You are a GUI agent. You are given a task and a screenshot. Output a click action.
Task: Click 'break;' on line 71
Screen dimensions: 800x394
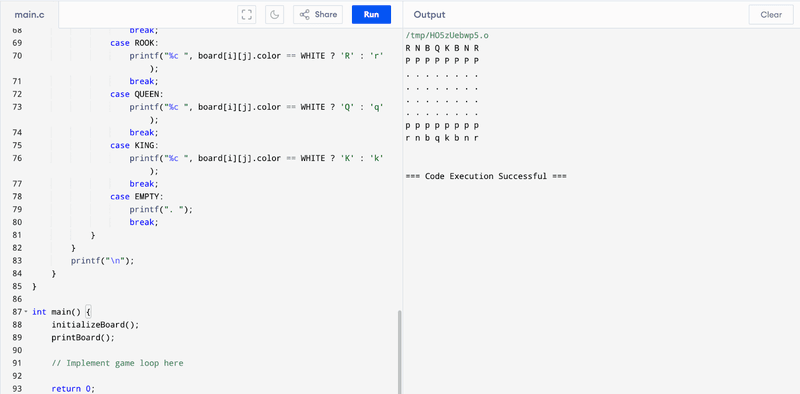[x=144, y=81]
